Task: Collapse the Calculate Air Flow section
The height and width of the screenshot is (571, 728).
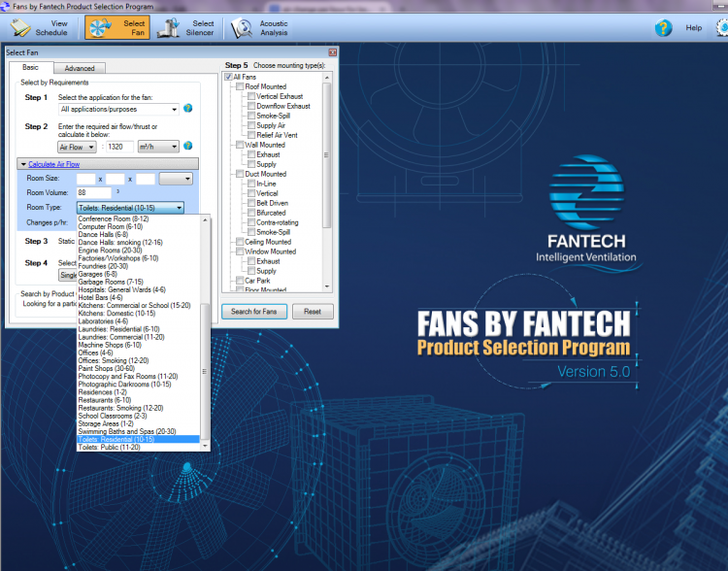Action: [23, 165]
